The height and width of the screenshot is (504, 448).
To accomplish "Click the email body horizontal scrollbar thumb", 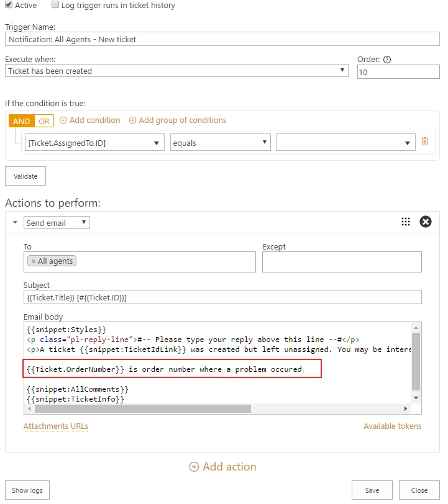I will click(x=143, y=409).
